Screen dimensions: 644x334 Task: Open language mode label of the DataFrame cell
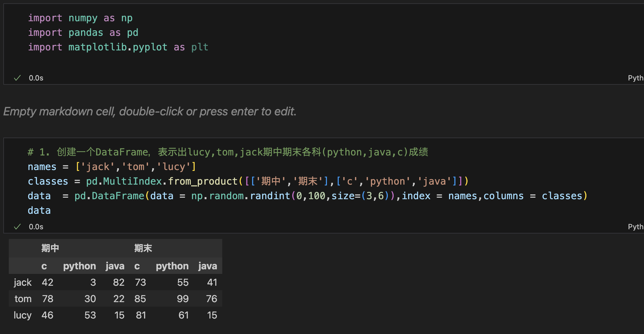(636, 227)
